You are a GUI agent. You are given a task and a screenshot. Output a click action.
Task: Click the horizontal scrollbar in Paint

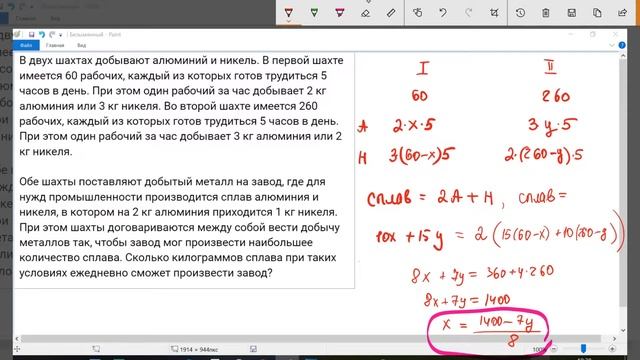pos(311,339)
